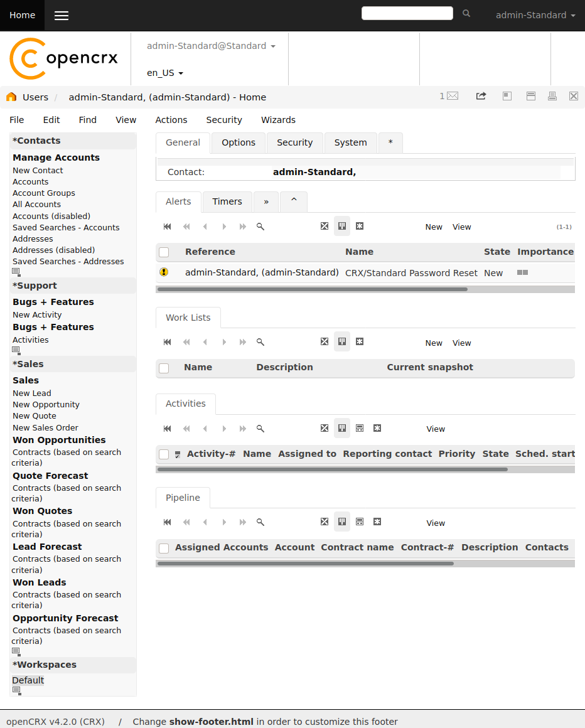Click New in the Alerts toolbar
The image size is (585, 728).
(434, 227)
